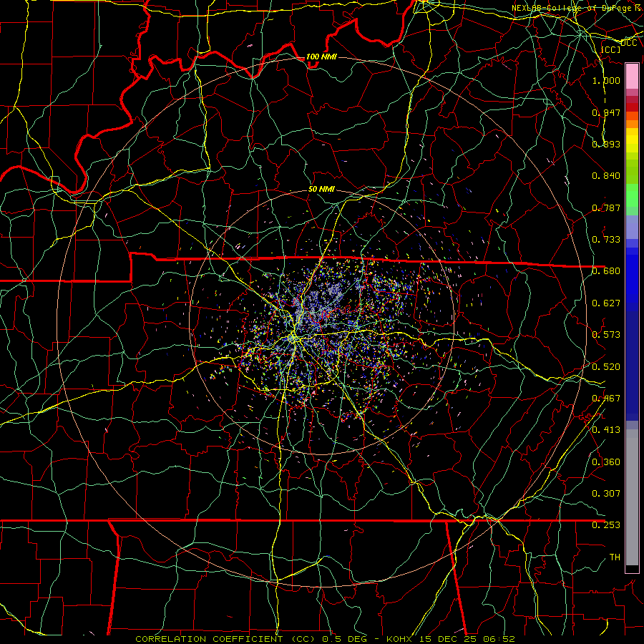Pick the pink segment atop the color bar
Viewport: 644px width, 644px height.
tap(632, 76)
